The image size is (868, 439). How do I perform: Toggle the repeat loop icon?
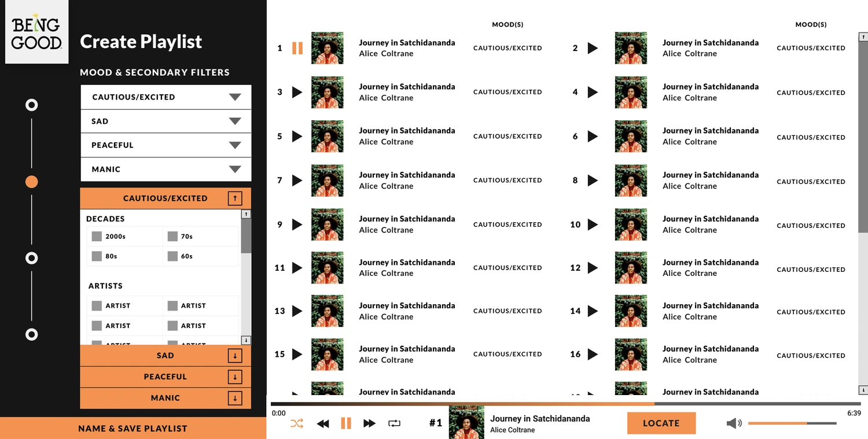[395, 423]
